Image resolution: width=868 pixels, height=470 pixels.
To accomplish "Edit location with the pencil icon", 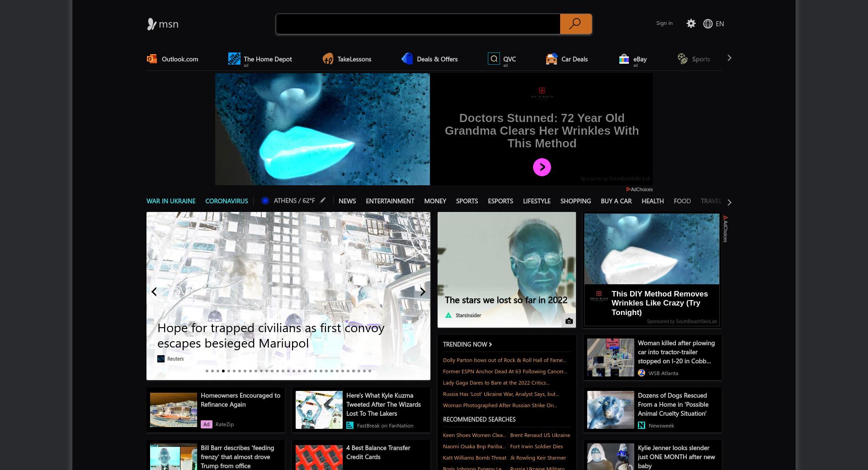I will 322,200.
